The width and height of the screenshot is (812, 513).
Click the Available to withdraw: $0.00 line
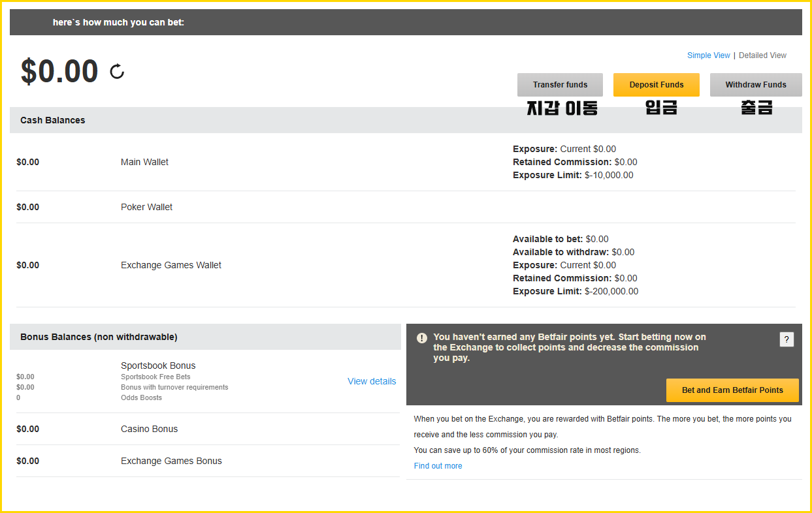point(574,252)
